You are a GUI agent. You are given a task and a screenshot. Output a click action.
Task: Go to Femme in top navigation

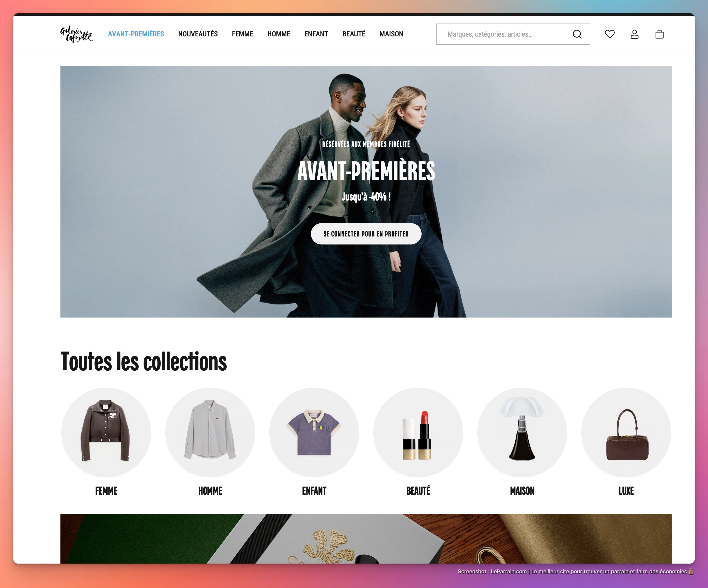pos(242,34)
